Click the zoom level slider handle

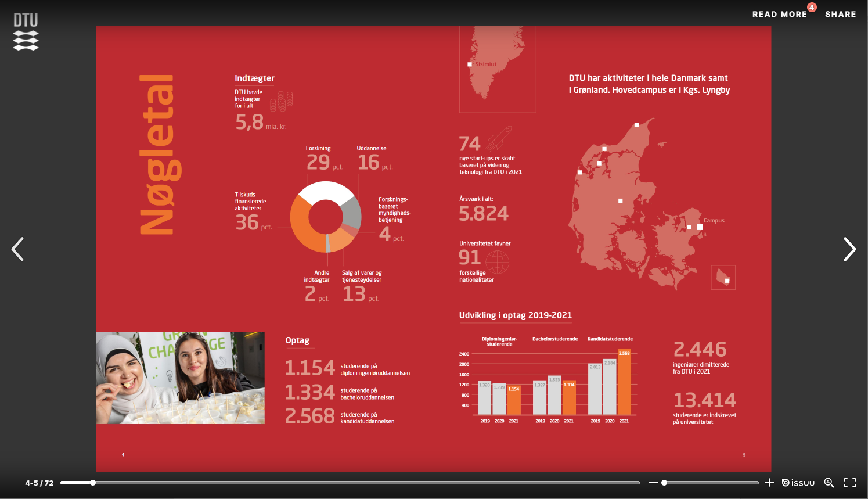pyautogui.click(x=664, y=483)
